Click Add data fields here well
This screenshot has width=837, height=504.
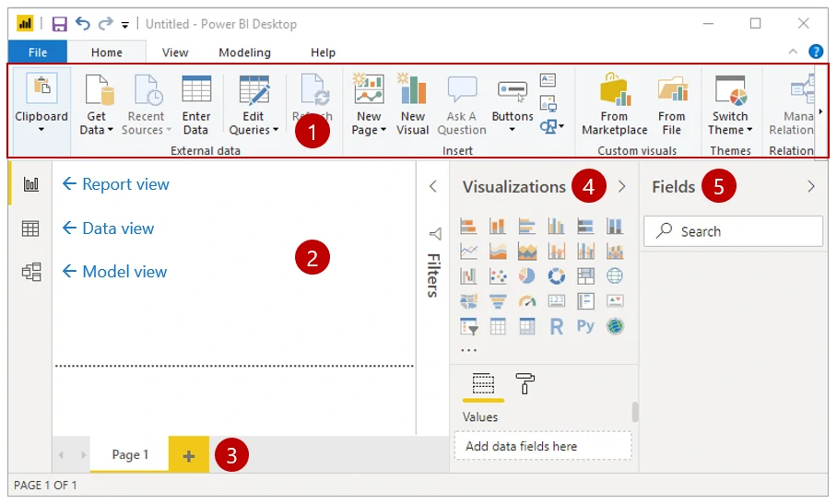coord(543,446)
